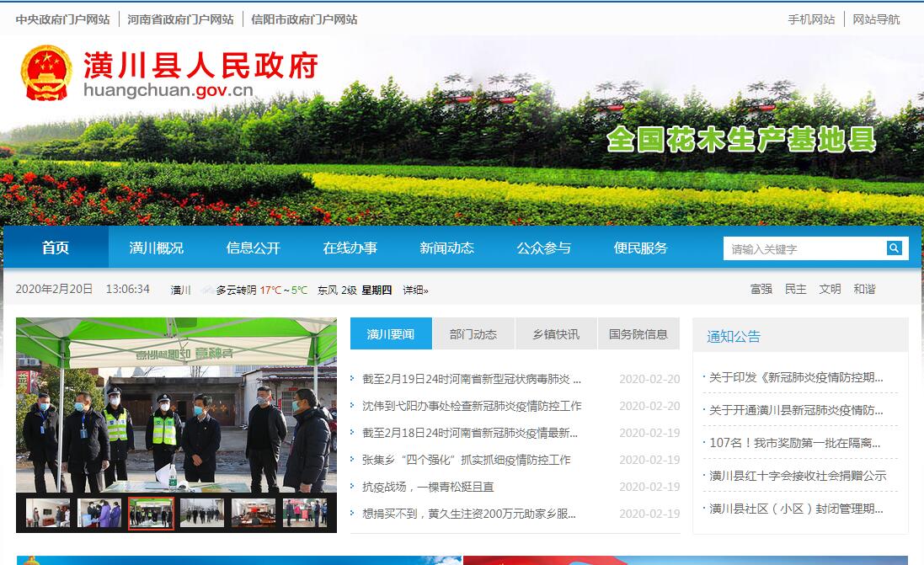The height and width of the screenshot is (565, 924).
Task: Visit 中央政府门户网站 link
Action: pos(62,19)
